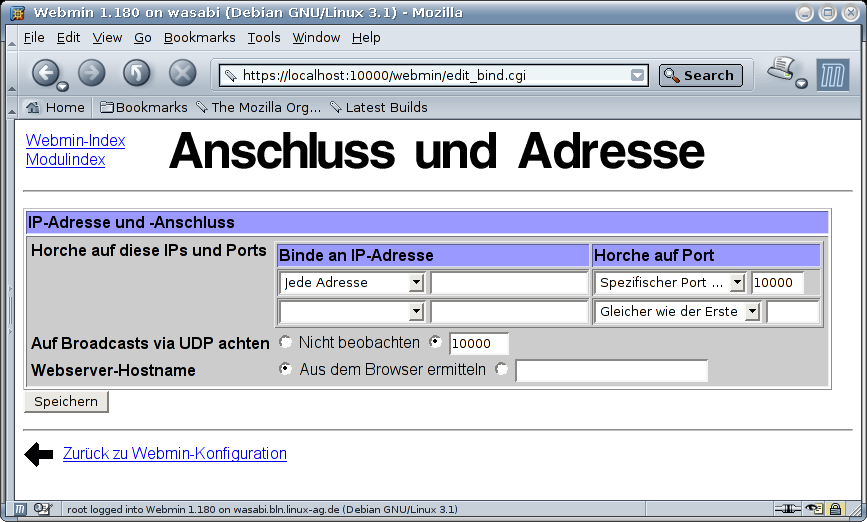Click the Reload page icon

(x=137, y=72)
